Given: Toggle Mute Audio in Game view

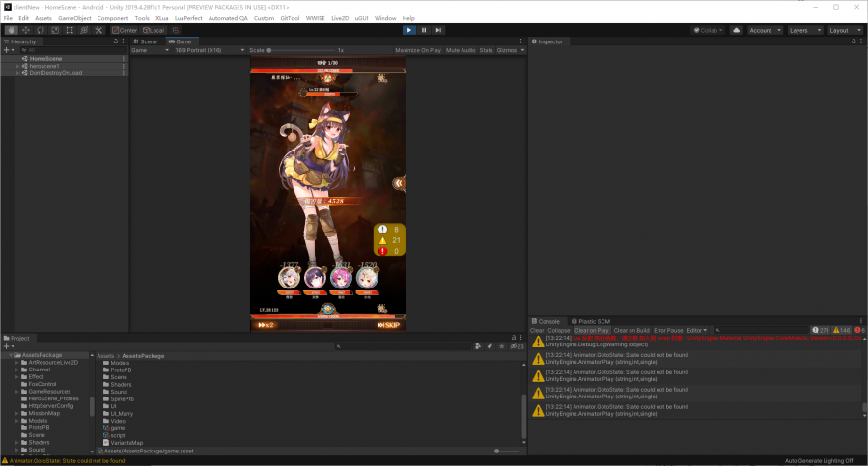Looking at the screenshot, I should pyautogui.click(x=461, y=50).
